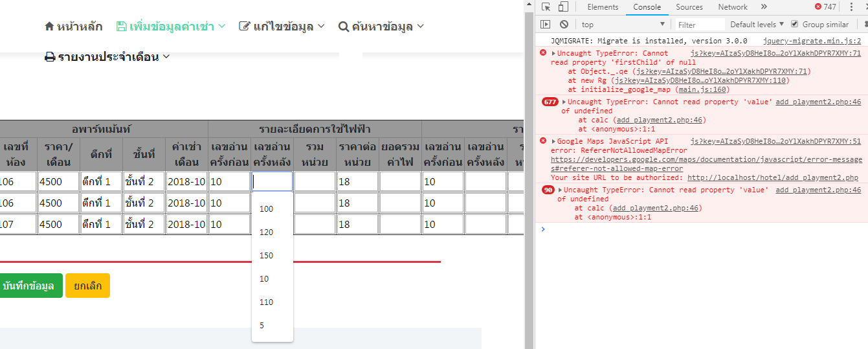This screenshot has height=349, width=868.
Task: Show more DevTools tabs
Action: point(764,7)
